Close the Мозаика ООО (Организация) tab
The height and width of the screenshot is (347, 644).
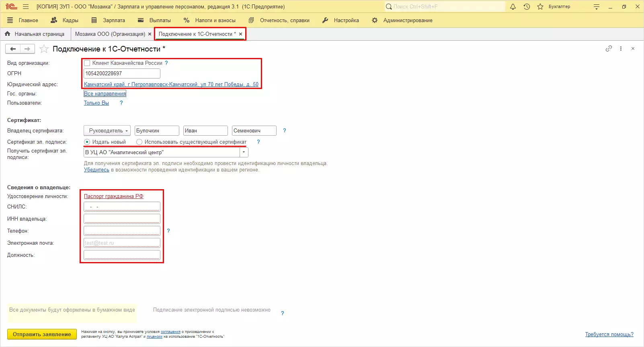click(x=150, y=34)
